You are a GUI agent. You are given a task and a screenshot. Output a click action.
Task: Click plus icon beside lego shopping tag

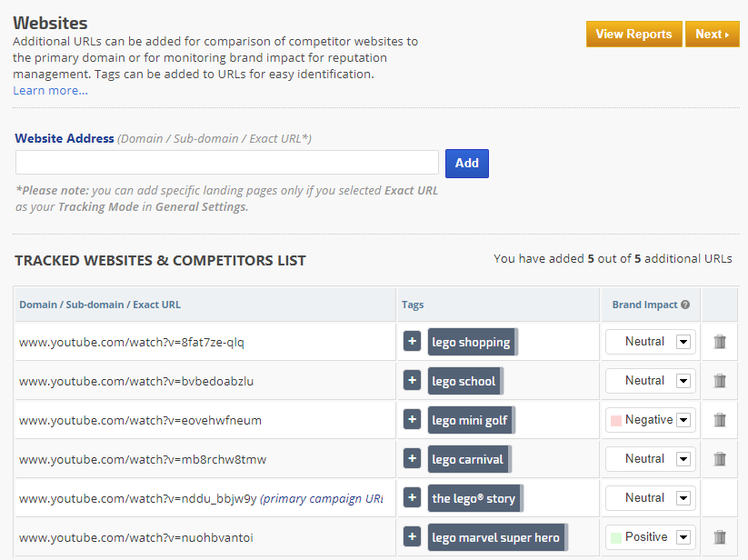point(412,342)
